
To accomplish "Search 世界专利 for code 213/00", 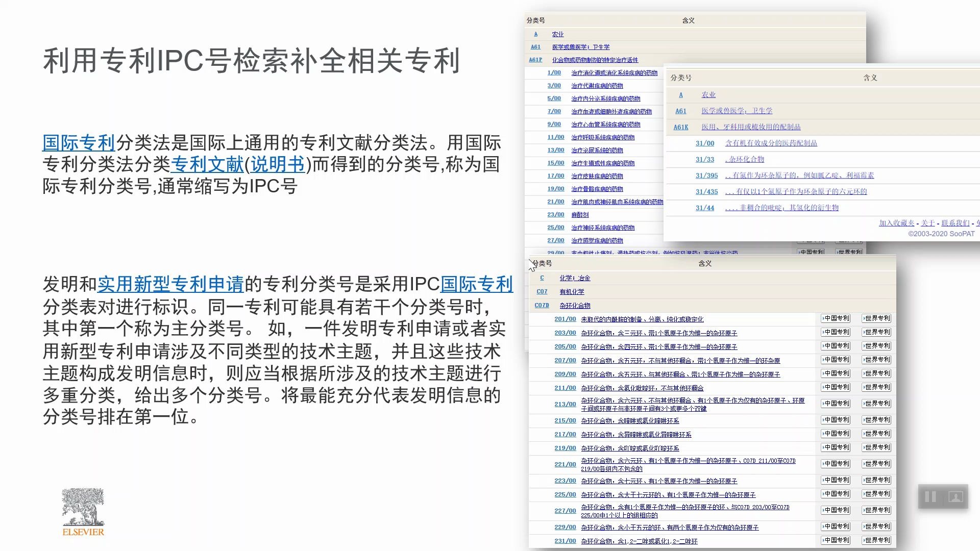I will tap(876, 404).
